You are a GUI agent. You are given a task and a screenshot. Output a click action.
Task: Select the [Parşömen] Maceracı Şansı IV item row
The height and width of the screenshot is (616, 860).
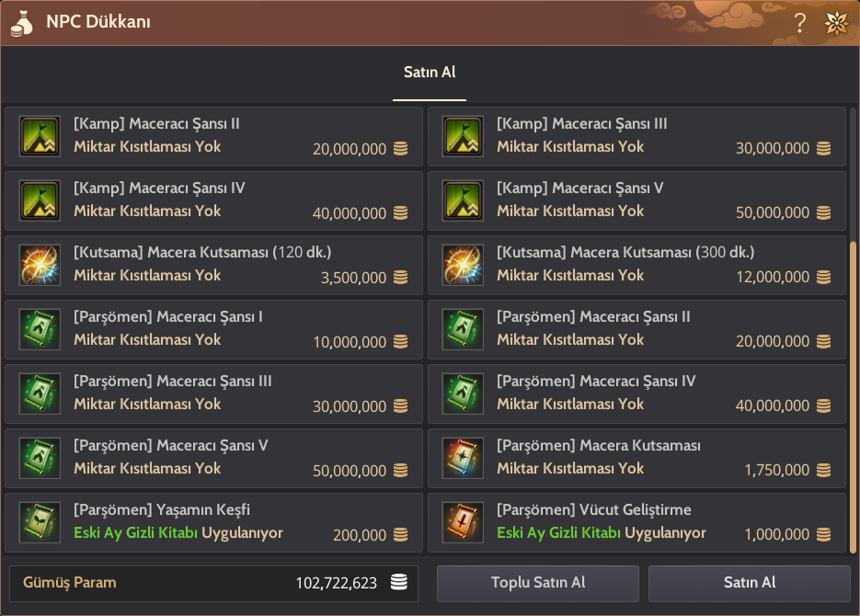tap(636, 394)
